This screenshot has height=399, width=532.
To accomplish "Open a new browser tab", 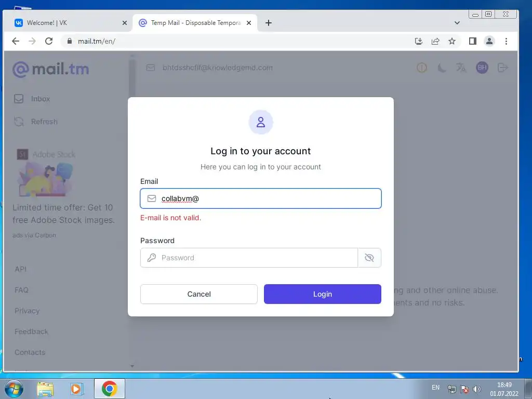I will pos(269,23).
